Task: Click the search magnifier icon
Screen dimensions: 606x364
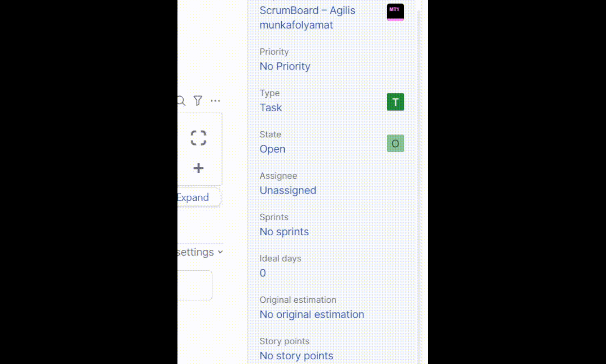Action: coord(181,101)
